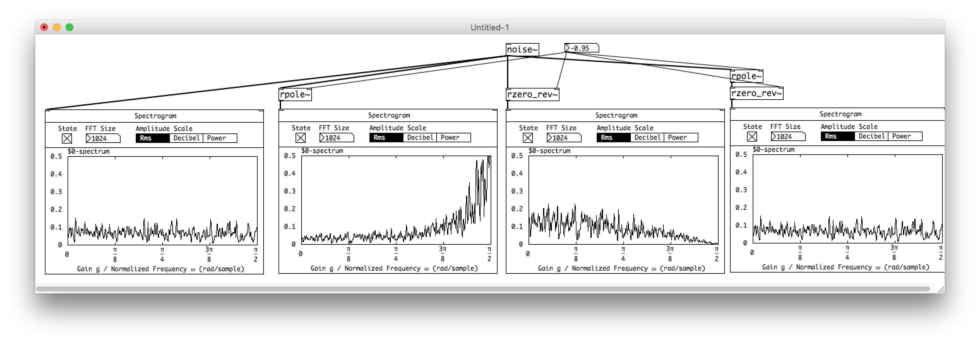Viewport: 980px width, 344px height.
Task: Click FFT Size 1024 box in fourth spectrogram
Action: [x=788, y=137]
